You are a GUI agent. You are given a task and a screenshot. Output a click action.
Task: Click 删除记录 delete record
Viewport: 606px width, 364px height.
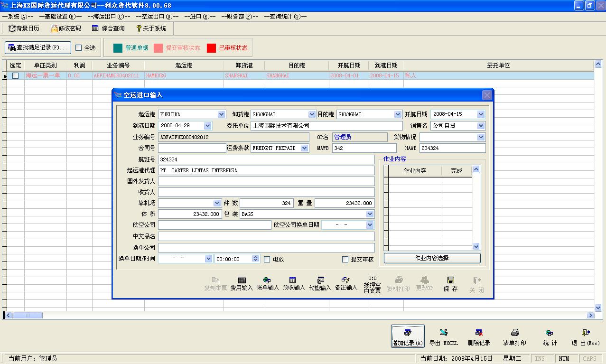pos(479,337)
